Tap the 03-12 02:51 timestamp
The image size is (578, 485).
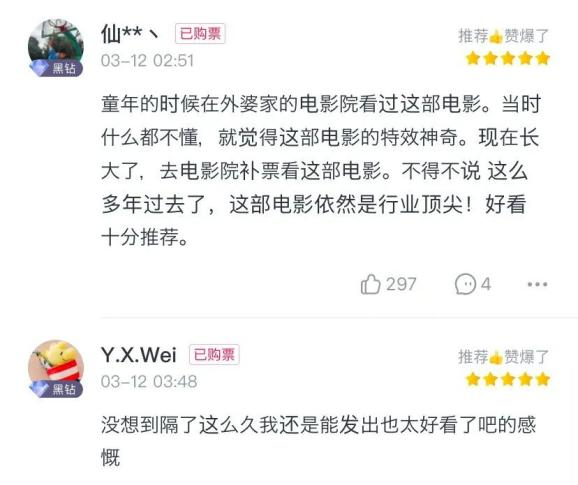(147, 60)
